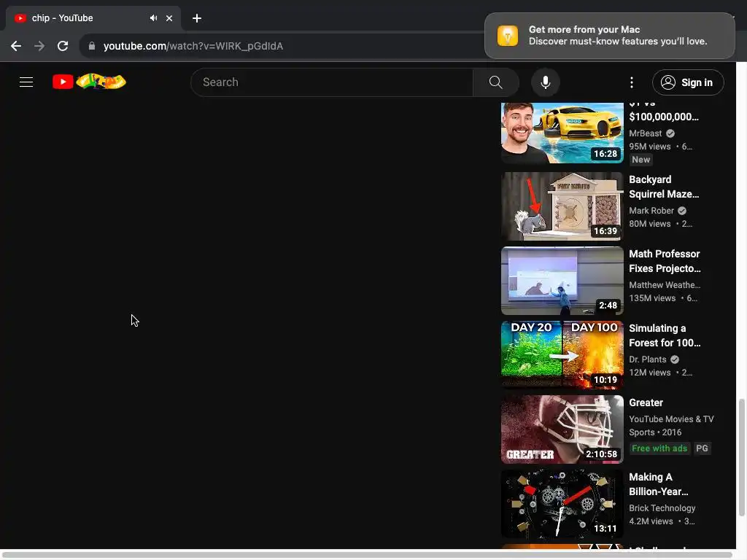The image size is (747, 560).
Task: Mute tab via speaker icon
Action: point(153,18)
